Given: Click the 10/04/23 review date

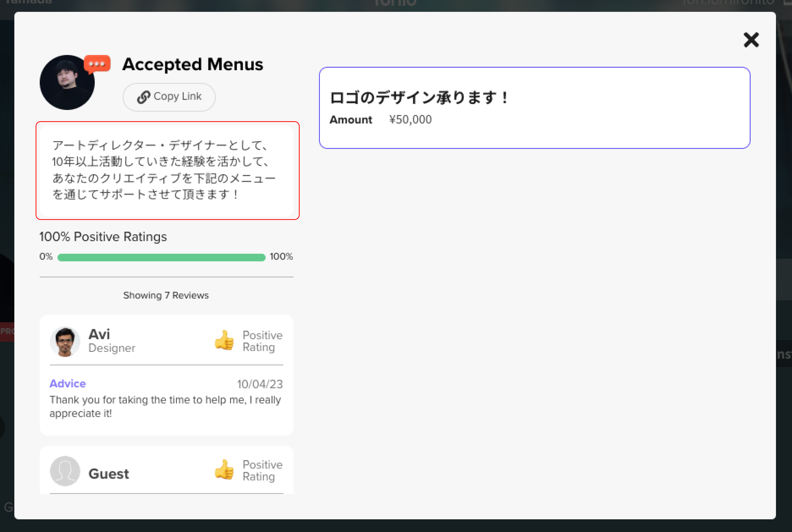Looking at the screenshot, I should [260, 384].
